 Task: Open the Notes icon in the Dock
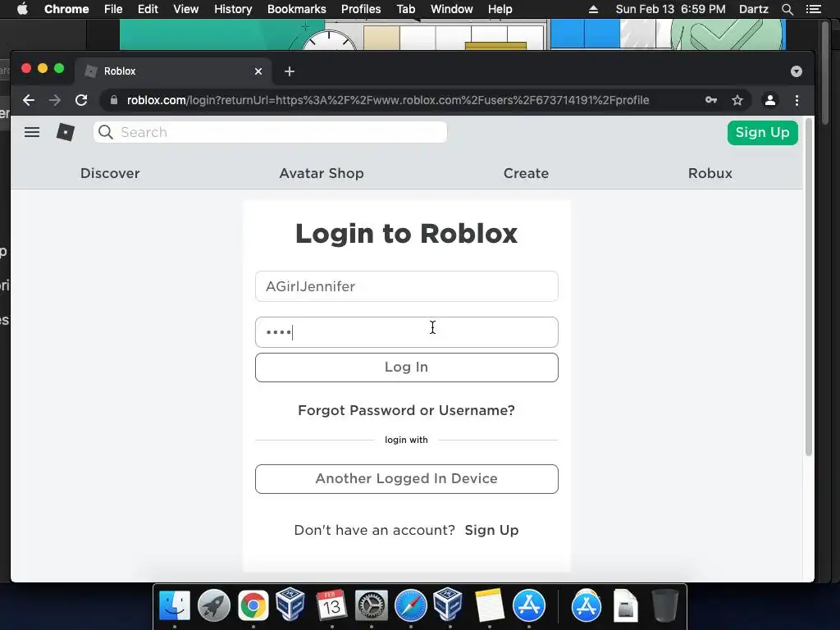tap(489, 605)
